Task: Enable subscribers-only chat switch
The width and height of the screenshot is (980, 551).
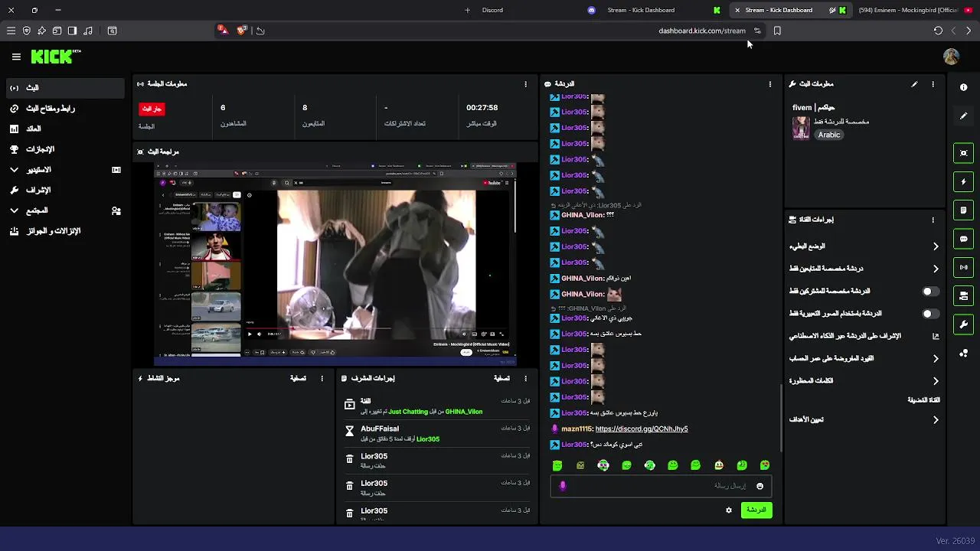Action: coord(930,292)
